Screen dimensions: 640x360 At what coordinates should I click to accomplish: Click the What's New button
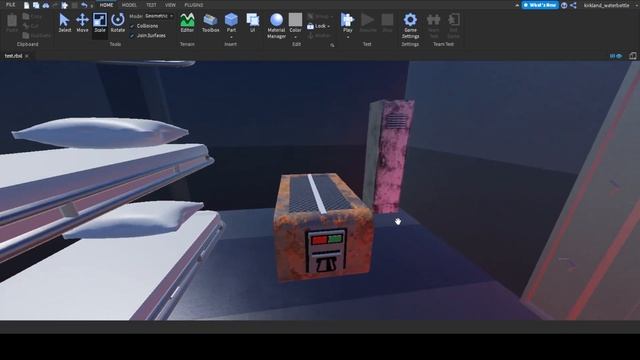[540, 5]
